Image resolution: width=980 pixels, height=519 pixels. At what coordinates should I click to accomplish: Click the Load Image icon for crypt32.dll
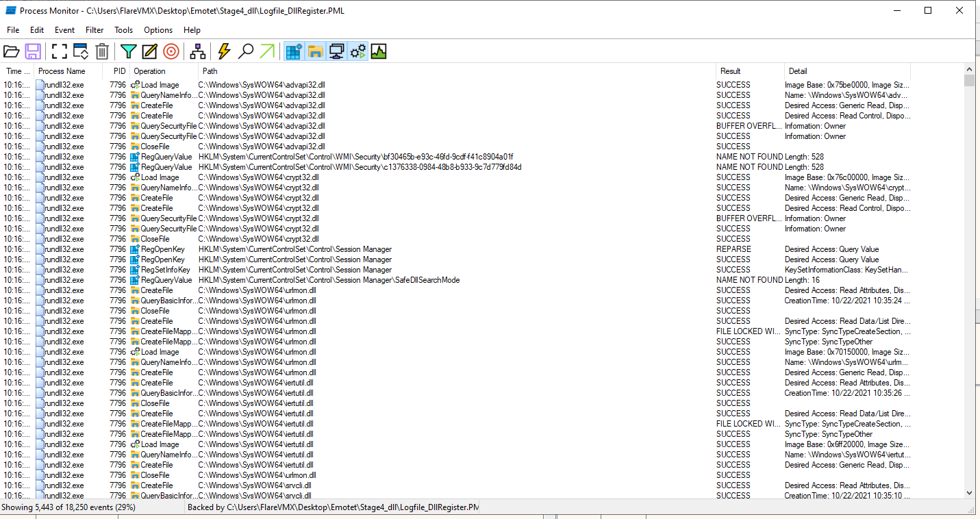point(135,177)
